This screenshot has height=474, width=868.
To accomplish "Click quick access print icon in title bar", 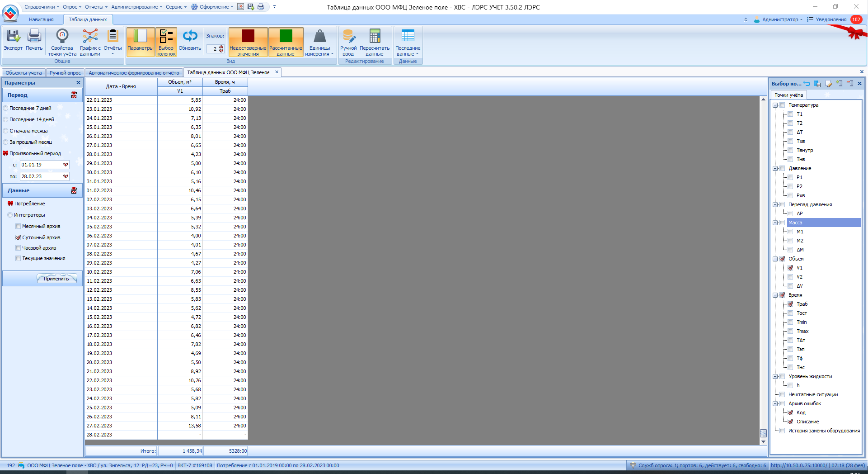I will pyautogui.click(x=261, y=7).
